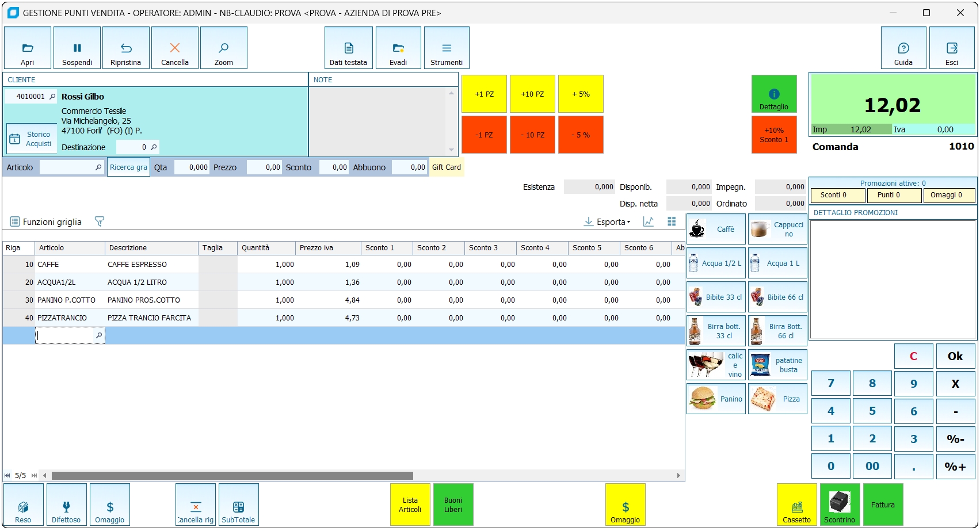Open Destinazione lookup magnifier
The height and width of the screenshot is (531, 980).
click(154, 147)
